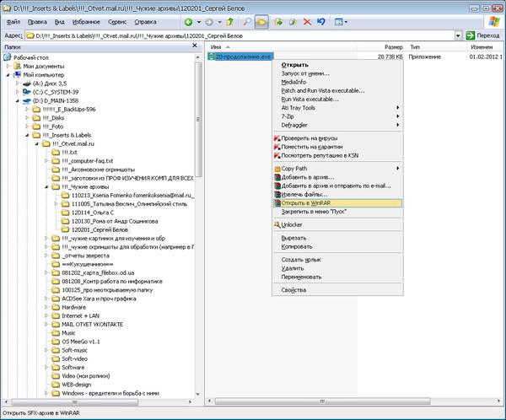Click the grey Forward navigation arrow
Viewport: 506px width, 420px height.
point(209,22)
